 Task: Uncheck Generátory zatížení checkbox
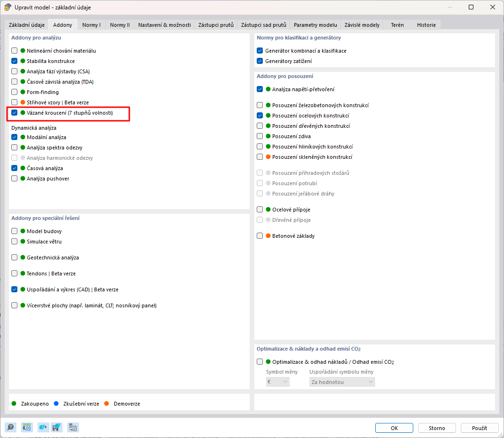coord(260,61)
